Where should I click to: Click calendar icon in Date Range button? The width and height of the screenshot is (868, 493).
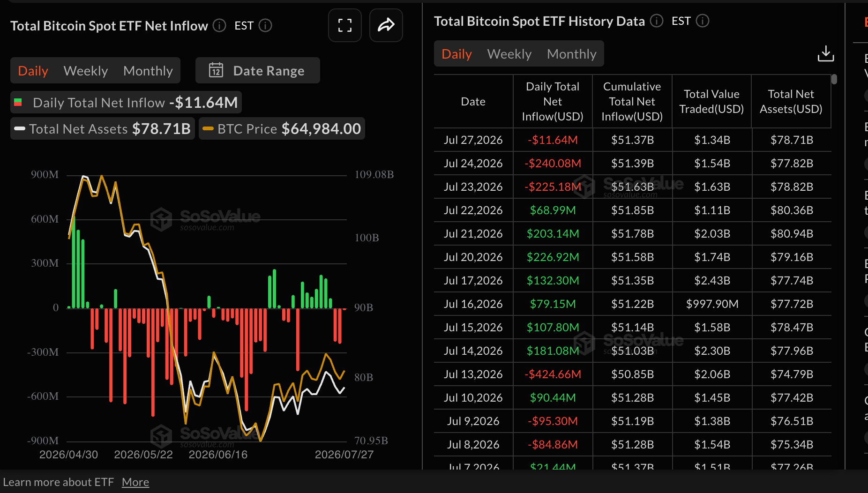[x=216, y=70]
